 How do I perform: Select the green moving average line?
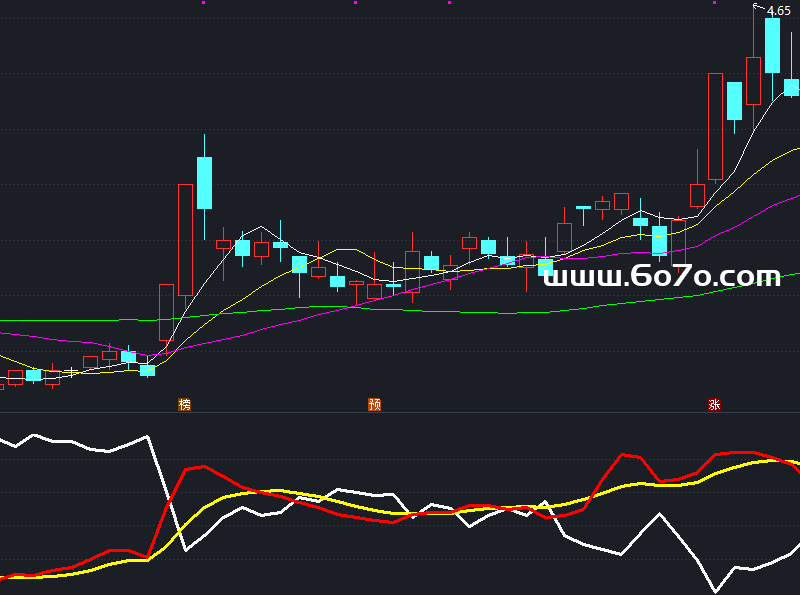[x=450, y=311]
